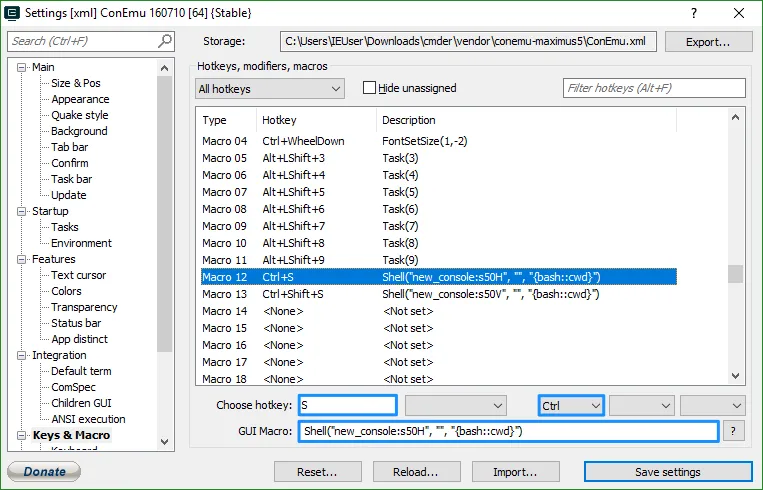Click the question mark help button in the title bar
Viewport: 763px width, 490px height.
coord(694,13)
